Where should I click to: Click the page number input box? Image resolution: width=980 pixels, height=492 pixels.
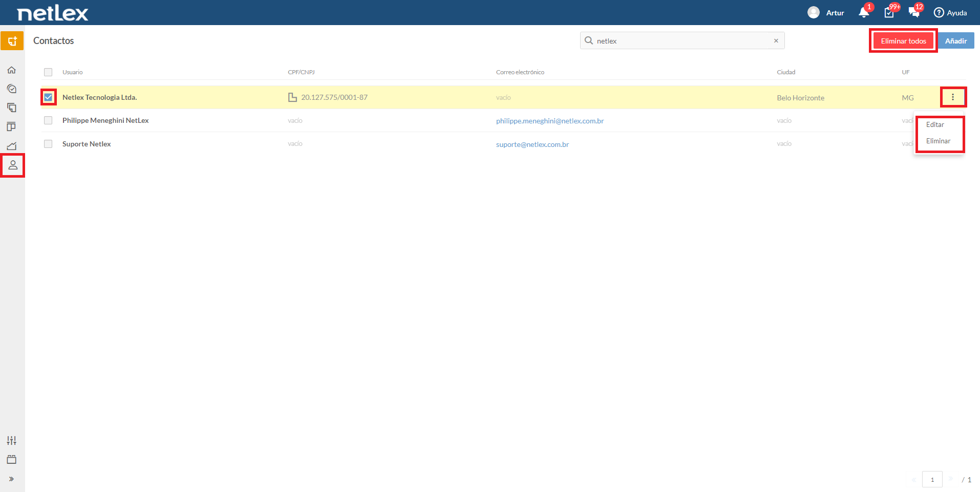tap(932, 479)
